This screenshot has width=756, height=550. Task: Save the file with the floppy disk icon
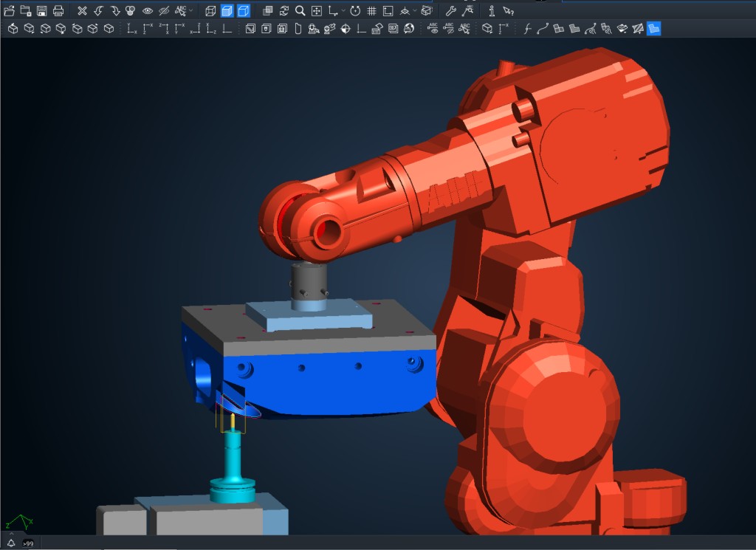[x=41, y=10]
